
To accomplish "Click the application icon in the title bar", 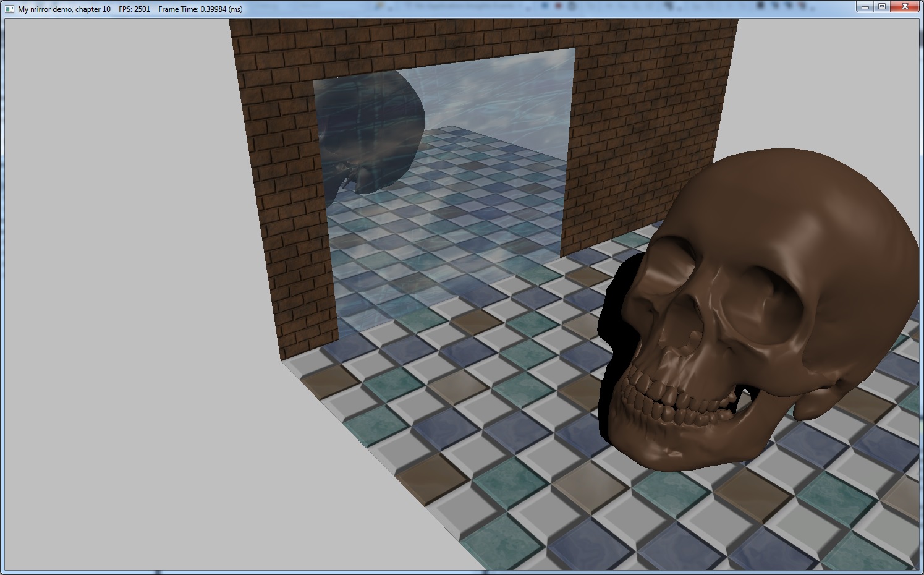I will [9, 9].
